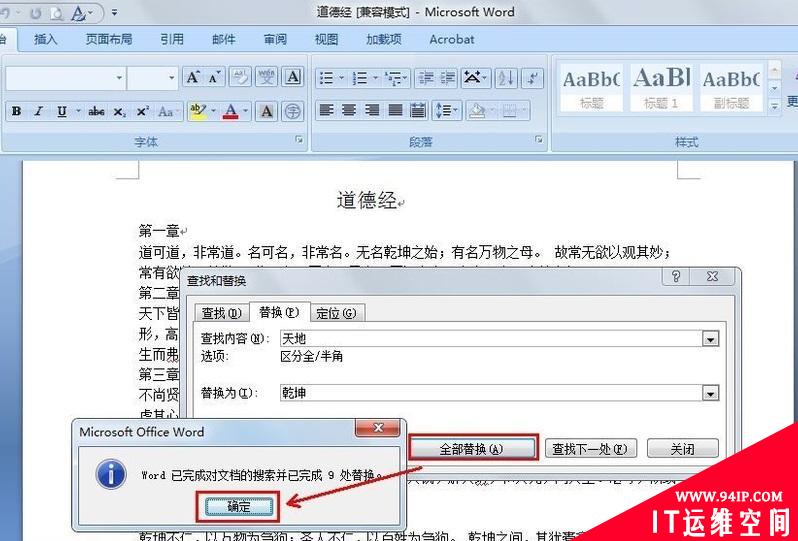Screen dimensions: 798x541
Task: Open the 插入 ribbon tab
Action: [45, 39]
